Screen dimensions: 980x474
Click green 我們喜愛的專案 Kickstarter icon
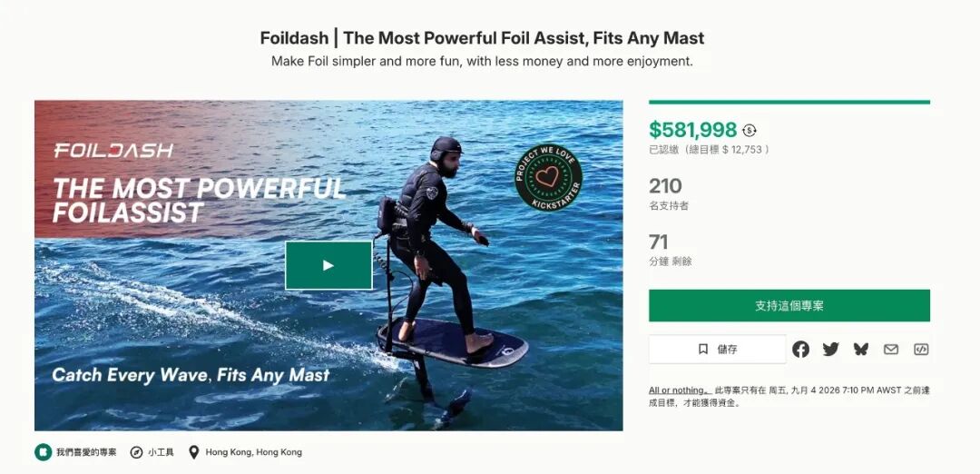click(x=44, y=452)
